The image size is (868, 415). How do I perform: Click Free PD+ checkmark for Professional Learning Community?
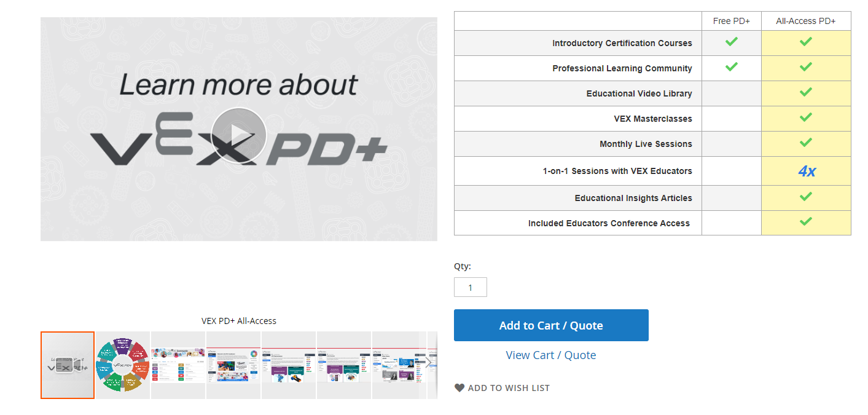(x=731, y=67)
